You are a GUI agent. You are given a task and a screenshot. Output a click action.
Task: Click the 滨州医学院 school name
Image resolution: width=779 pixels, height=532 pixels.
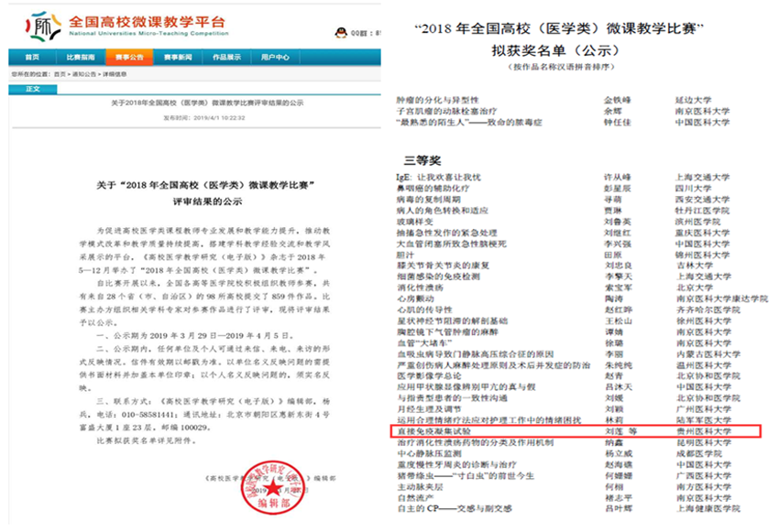coord(698,222)
